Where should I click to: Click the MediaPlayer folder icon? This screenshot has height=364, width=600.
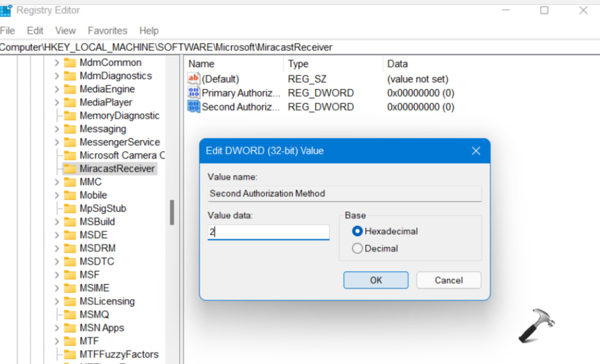click(70, 102)
